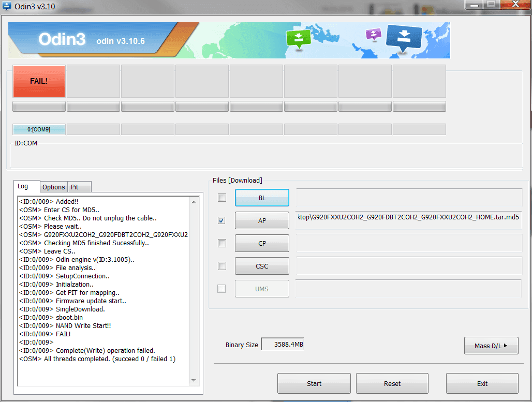Toggle the UMS file checkbox
The image size is (532, 402).
coord(221,289)
